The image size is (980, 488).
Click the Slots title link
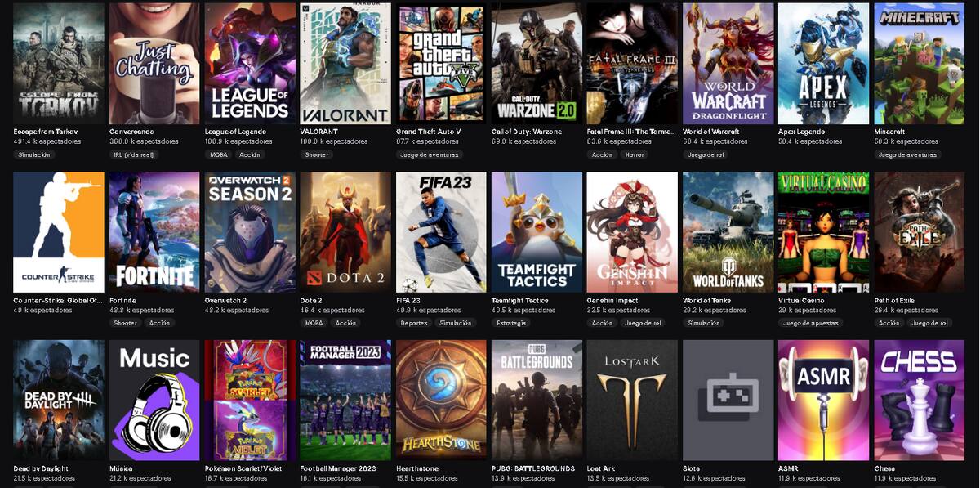coord(691,468)
